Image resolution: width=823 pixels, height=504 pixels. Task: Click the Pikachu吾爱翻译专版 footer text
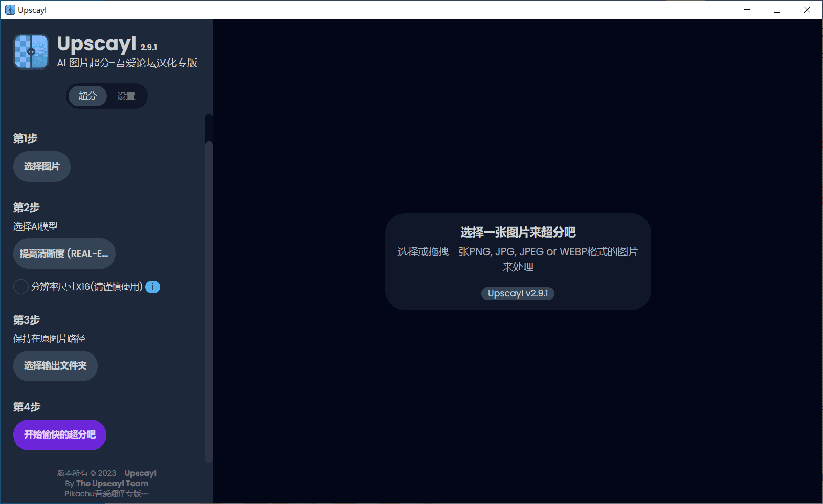[106, 494]
